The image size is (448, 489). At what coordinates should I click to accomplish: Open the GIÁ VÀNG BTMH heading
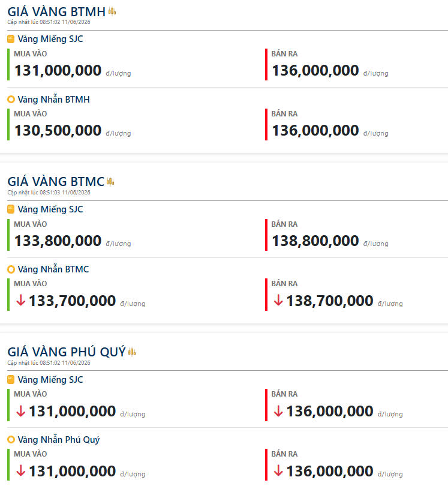click(x=56, y=12)
